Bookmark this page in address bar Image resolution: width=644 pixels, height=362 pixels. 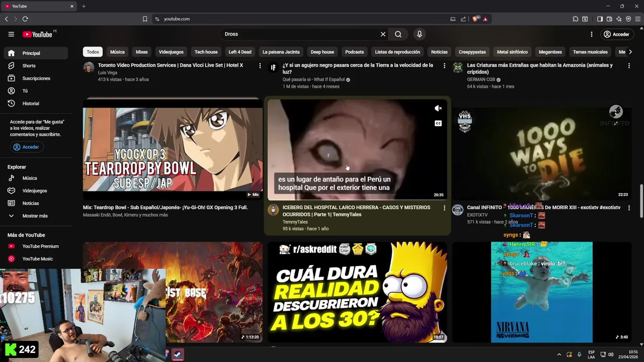point(145,19)
